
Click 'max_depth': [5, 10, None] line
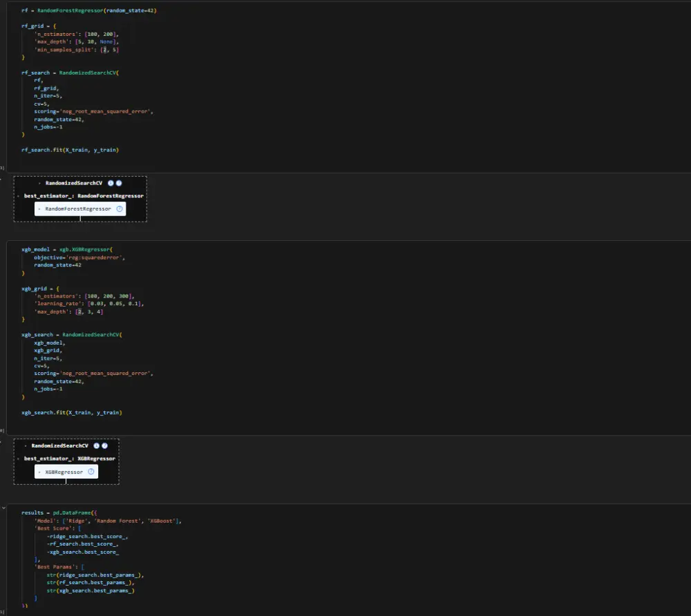76,42
